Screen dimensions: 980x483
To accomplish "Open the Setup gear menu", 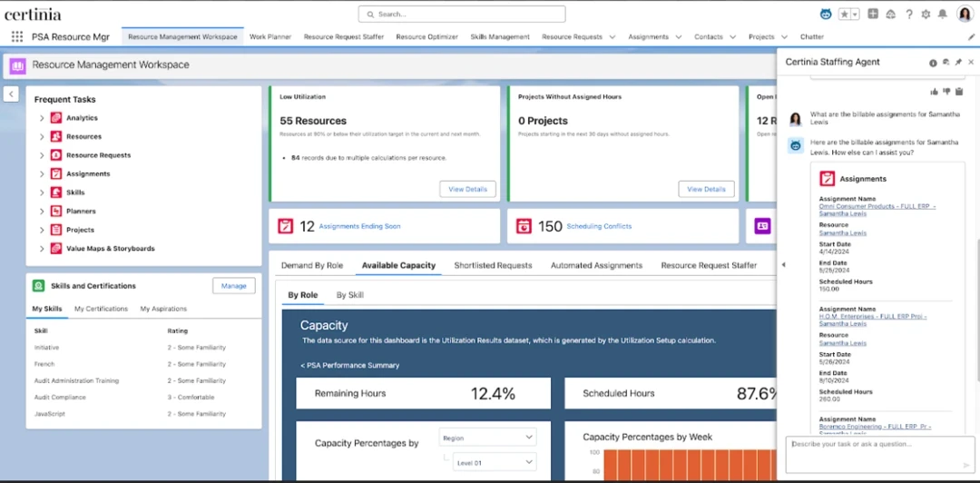I will 926,15.
